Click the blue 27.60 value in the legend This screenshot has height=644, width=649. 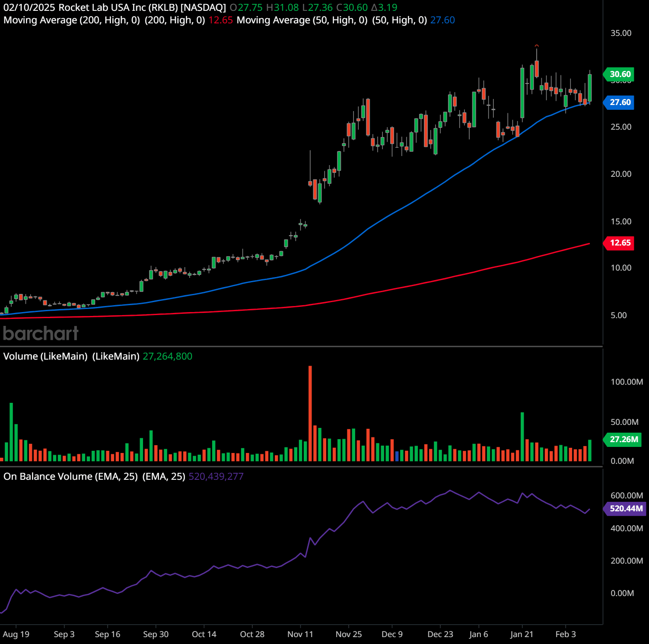click(x=442, y=20)
